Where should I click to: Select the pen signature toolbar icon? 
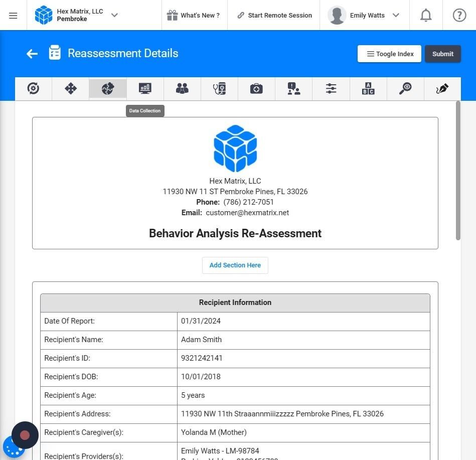(442, 88)
